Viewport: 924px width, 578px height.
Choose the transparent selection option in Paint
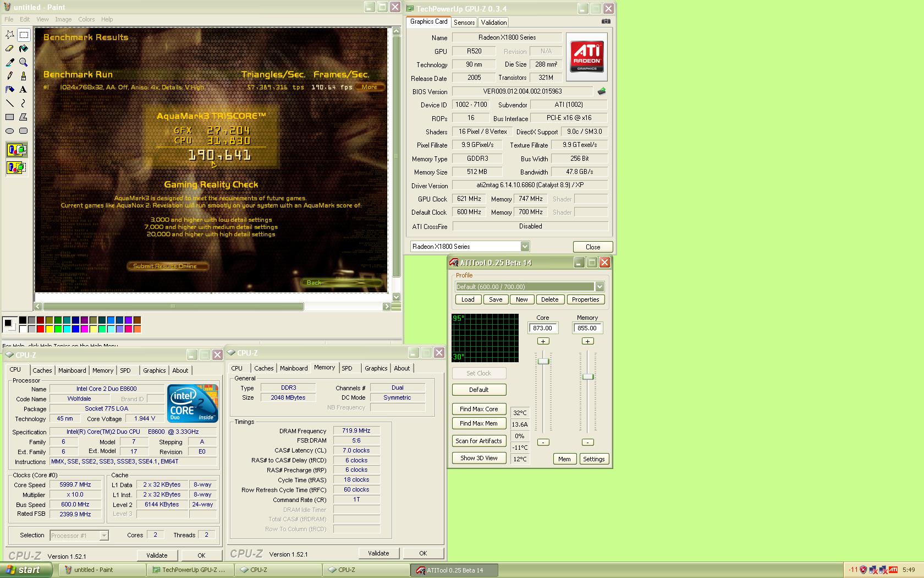(16, 167)
